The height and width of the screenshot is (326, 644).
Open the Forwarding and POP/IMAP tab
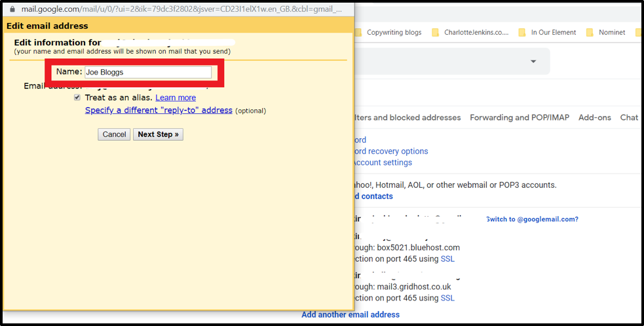pyautogui.click(x=519, y=118)
